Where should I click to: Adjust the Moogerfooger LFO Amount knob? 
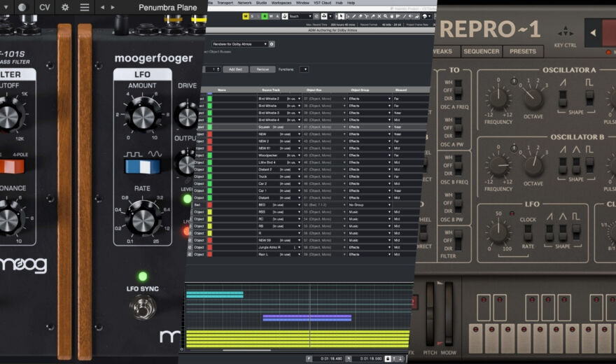(x=143, y=117)
